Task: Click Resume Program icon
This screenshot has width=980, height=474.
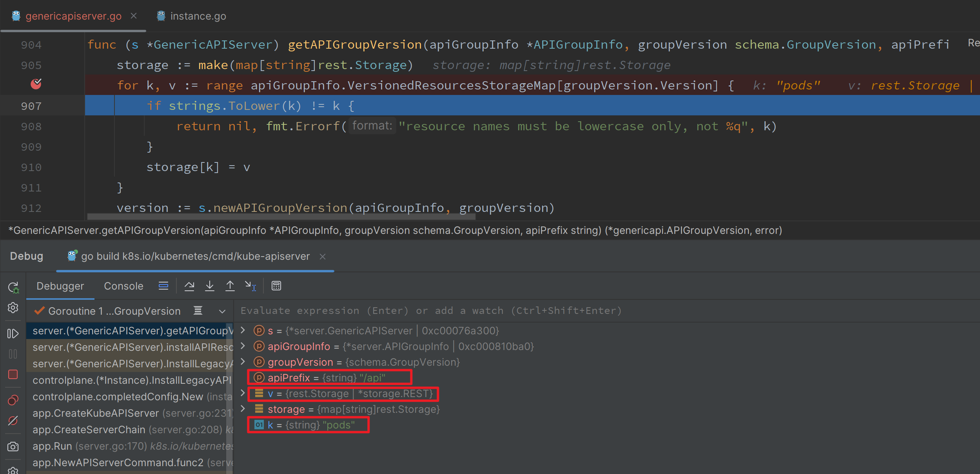Action: click(13, 334)
